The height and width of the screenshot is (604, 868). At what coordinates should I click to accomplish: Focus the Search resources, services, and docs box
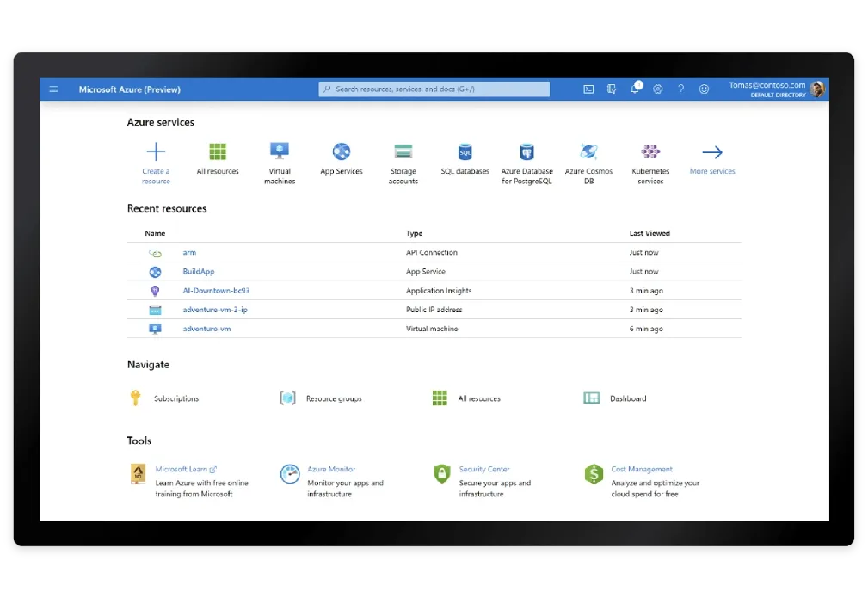click(434, 89)
